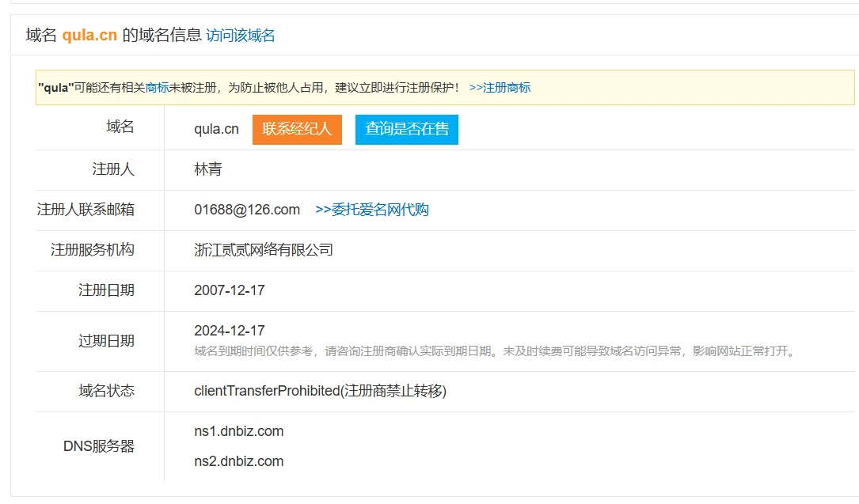Click the email address 01688@126.com
The width and height of the screenshot is (859, 504).
tap(247, 210)
